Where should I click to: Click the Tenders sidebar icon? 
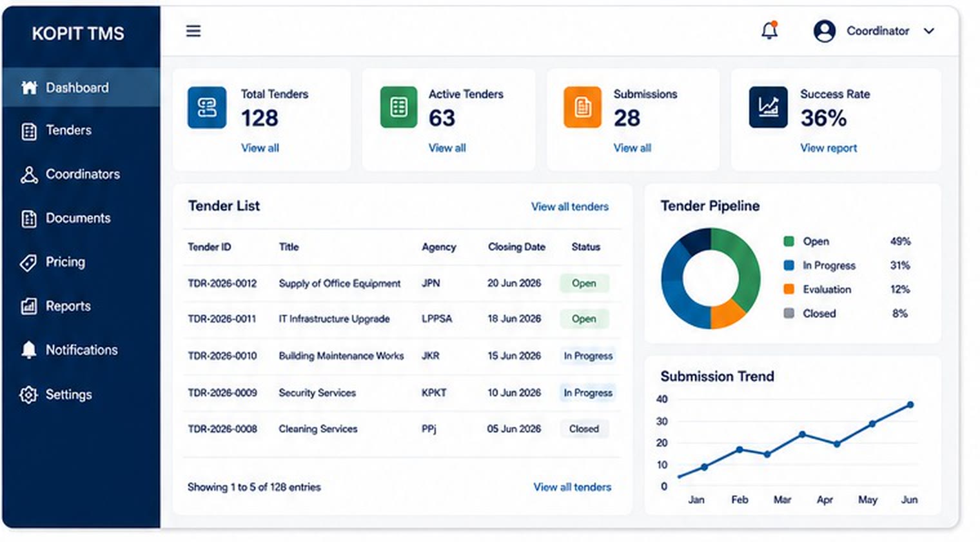tap(29, 131)
